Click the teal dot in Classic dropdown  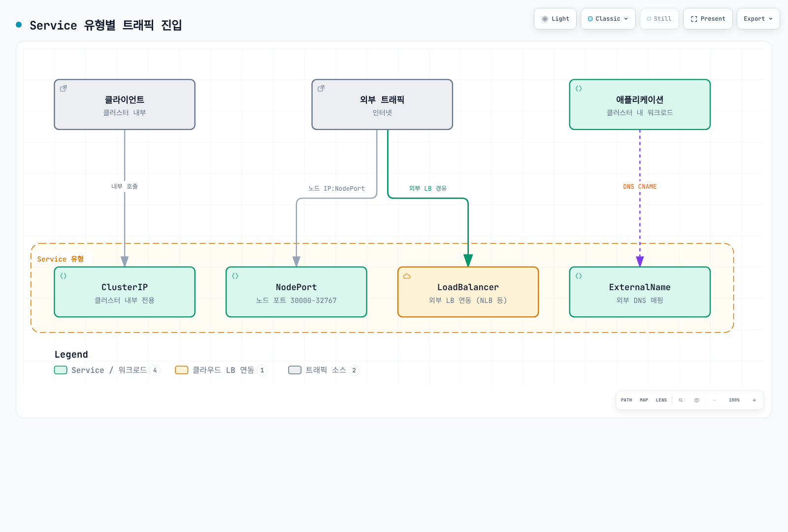pos(591,19)
